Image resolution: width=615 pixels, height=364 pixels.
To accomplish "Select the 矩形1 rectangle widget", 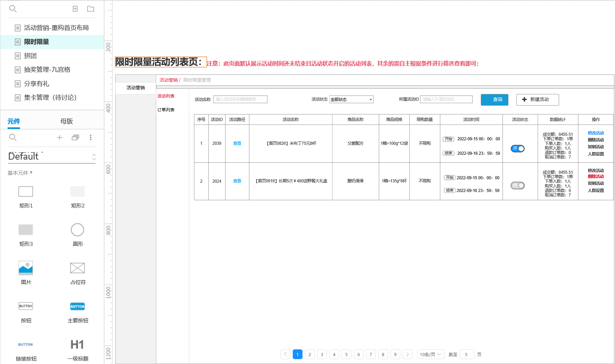I will pyautogui.click(x=26, y=192).
